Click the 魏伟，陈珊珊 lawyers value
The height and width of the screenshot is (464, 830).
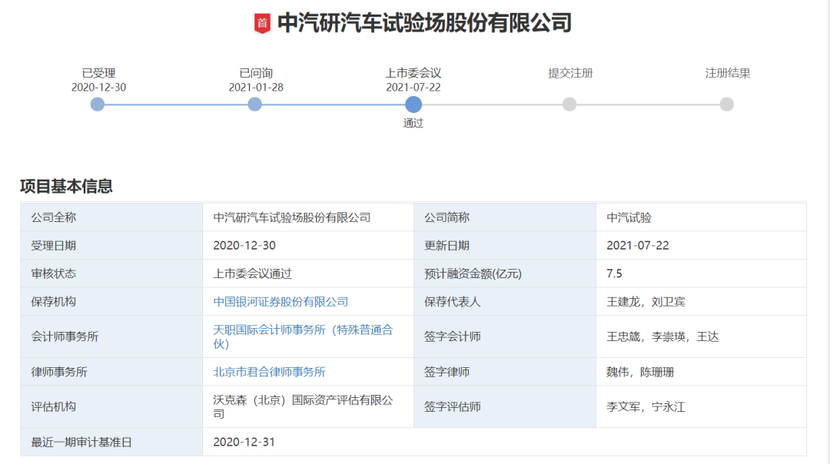640,372
